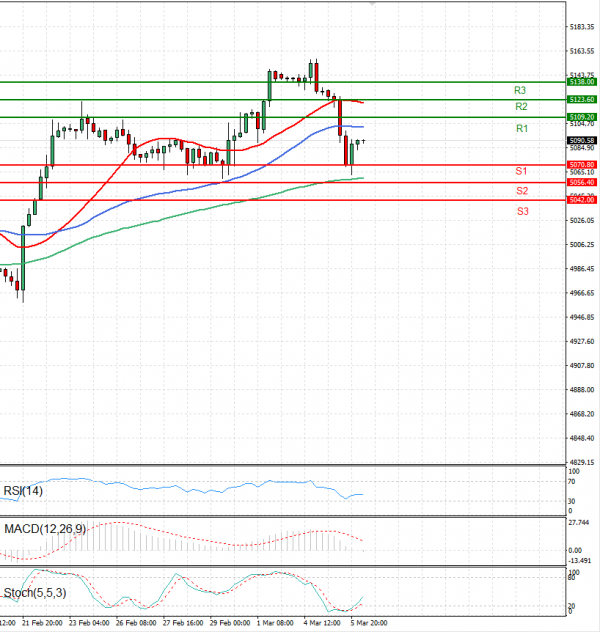Image resolution: width=600 pixels, height=632 pixels.
Task: Click the MACD scale value -13.491
Action: pyautogui.click(x=580, y=561)
